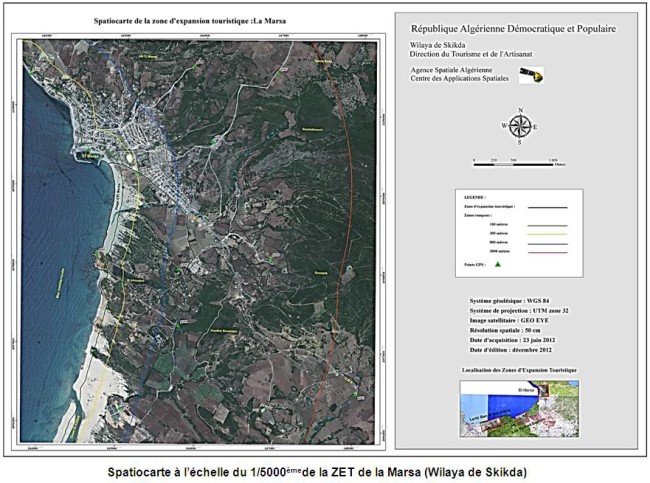Click 'République Algérienne Démocratique et Populaire' heading
The height and width of the screenshot is (483, 650).
[x=514, y=31]
